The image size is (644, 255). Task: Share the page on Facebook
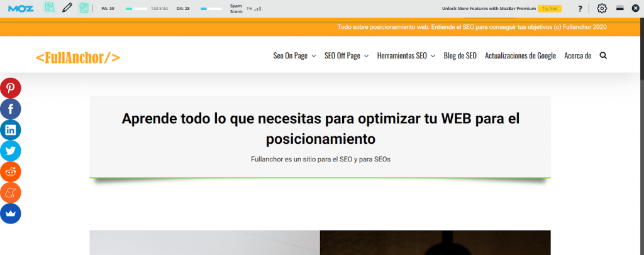tap(10, 109)
